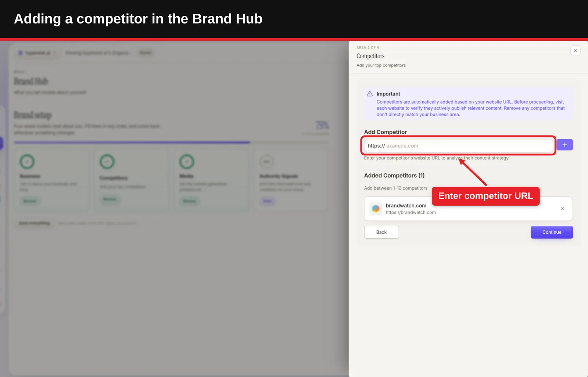588x377 pixels.
Task: Go Back to the previous area
Action: (x=381, y=232)
